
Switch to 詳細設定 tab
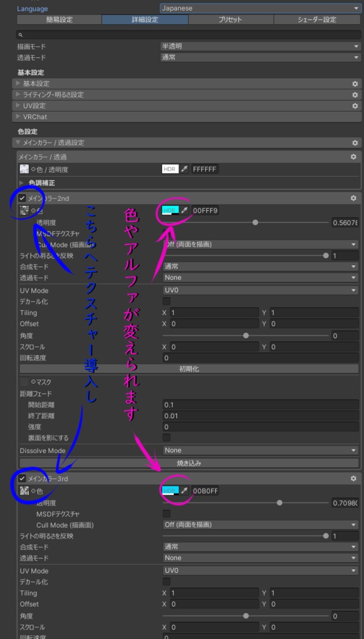coord(145,19)
